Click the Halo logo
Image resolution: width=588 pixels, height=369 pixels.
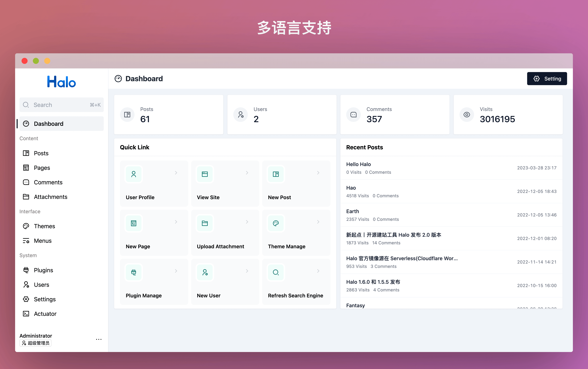61,82
